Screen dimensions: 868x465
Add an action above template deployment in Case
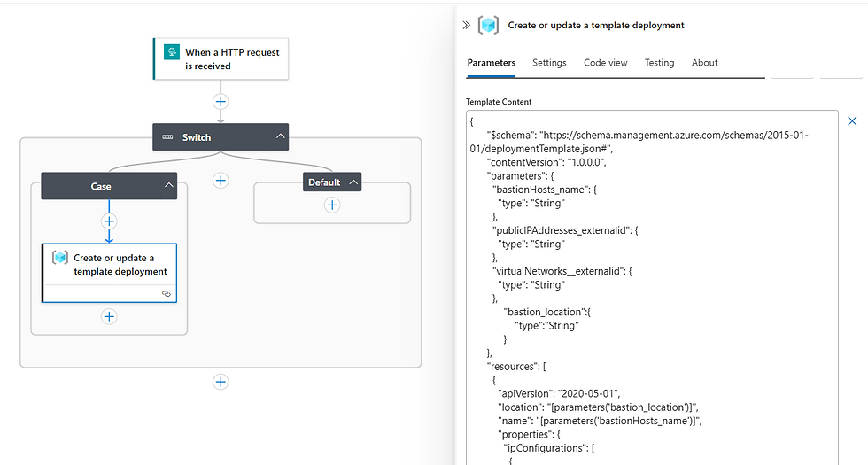pyautogui.click(x=109, y=221)
